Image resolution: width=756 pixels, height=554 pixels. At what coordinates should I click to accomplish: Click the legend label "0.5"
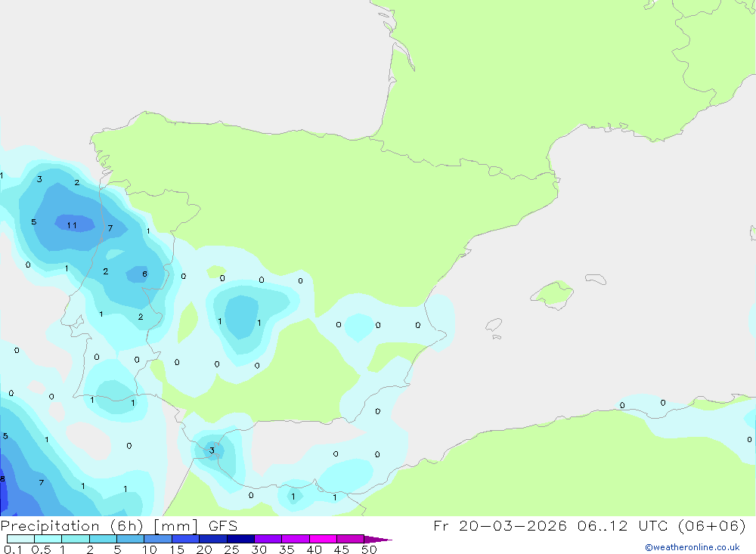(x=41, y=549)
